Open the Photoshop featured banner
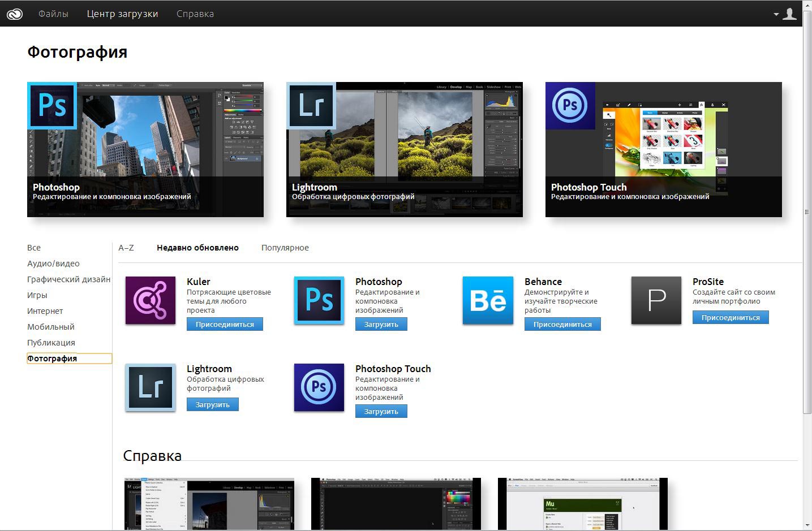Screen dimensions: 812x531 (x=145, y=149)
